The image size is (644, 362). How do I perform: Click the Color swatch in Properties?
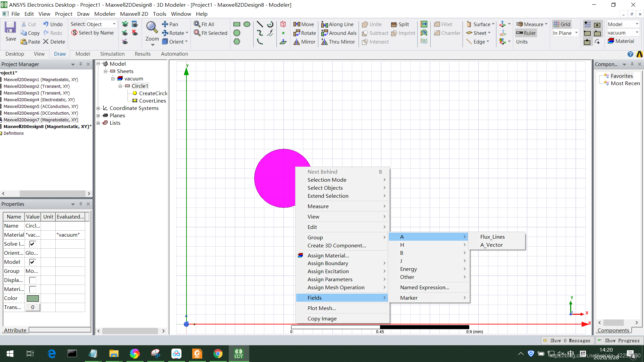point(33,298)
